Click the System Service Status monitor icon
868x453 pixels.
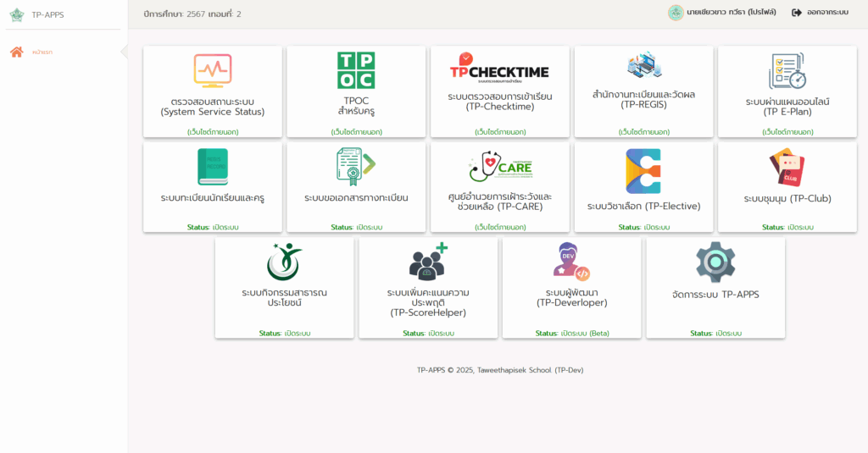pyautogui.click(x=212, y=70)
